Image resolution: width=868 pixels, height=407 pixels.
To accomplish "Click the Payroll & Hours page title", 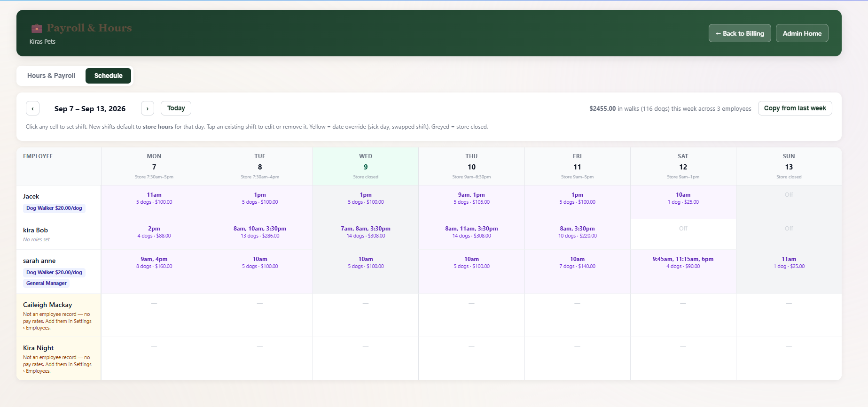I will point(89,28).
